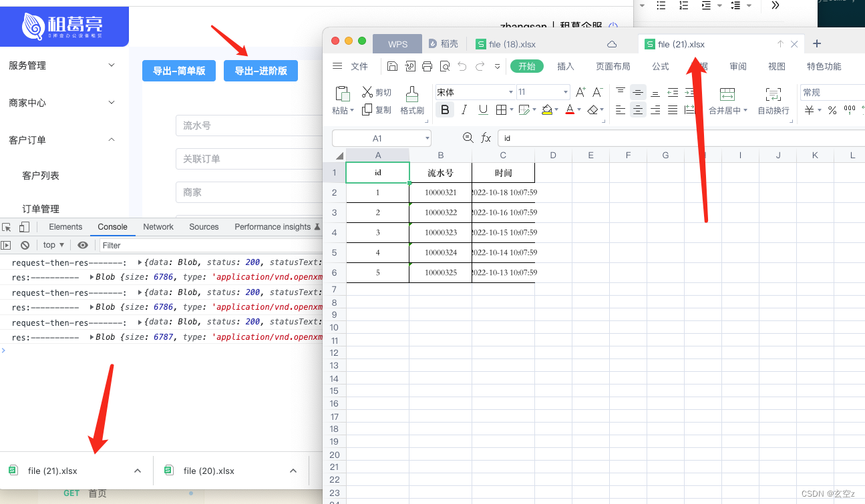Click the WPS cloud icon in tab bar

click(612, 44)
